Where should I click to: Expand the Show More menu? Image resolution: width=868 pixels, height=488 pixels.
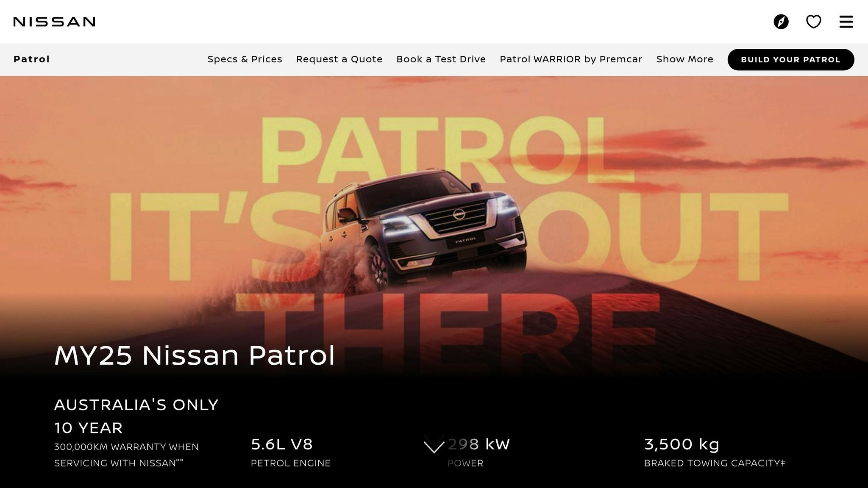(684, 59)
